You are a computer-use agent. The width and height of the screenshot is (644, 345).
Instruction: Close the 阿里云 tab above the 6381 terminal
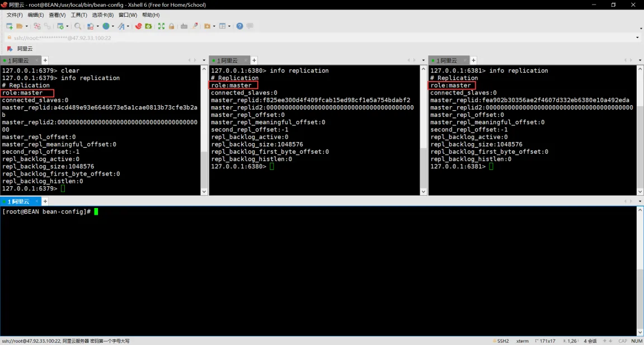pyautogui.click(x=465, y=60)
